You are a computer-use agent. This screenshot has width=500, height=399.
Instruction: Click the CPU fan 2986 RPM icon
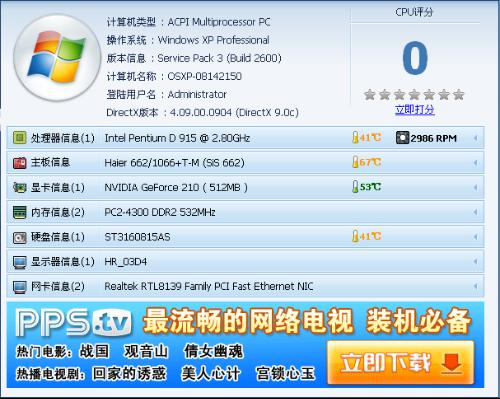tap(402, 138)
